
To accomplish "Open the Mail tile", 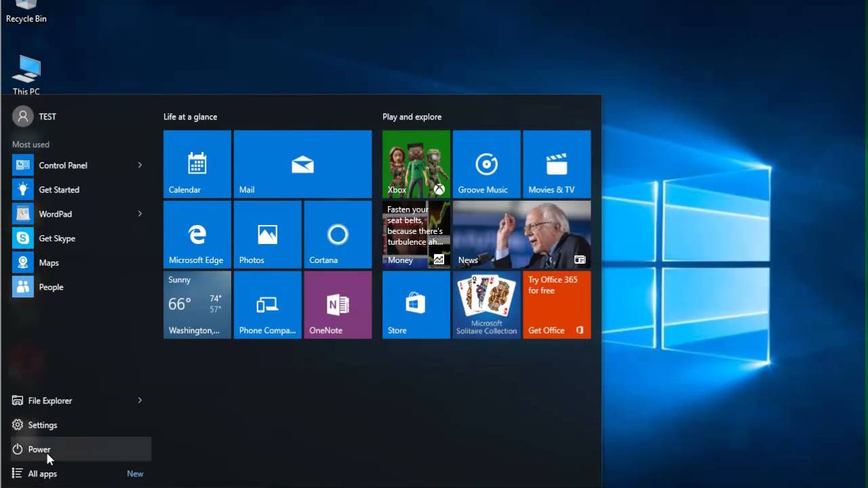I will tap(302, 164).
